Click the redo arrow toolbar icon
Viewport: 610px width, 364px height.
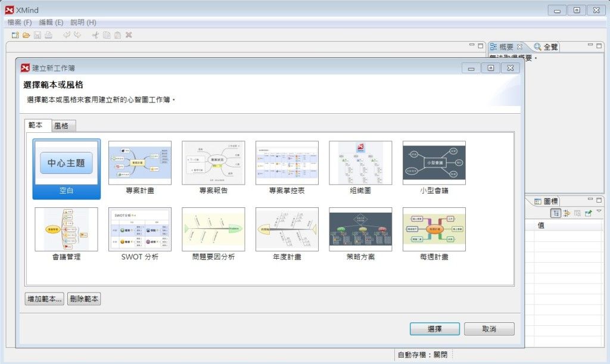pyautogui.click(x=77, y=35)
